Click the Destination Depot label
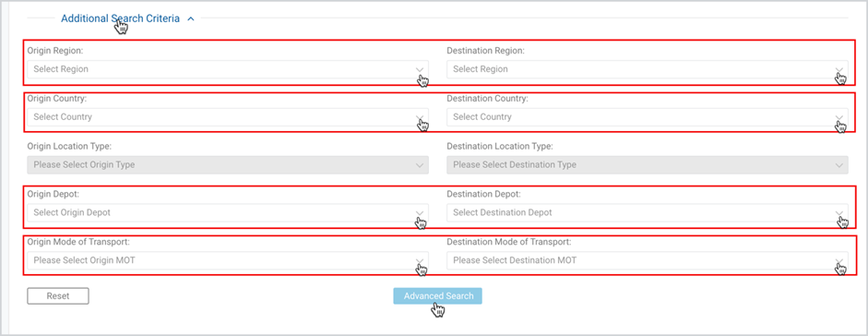This screenshot has height=336, width=868. click(484, 194)
